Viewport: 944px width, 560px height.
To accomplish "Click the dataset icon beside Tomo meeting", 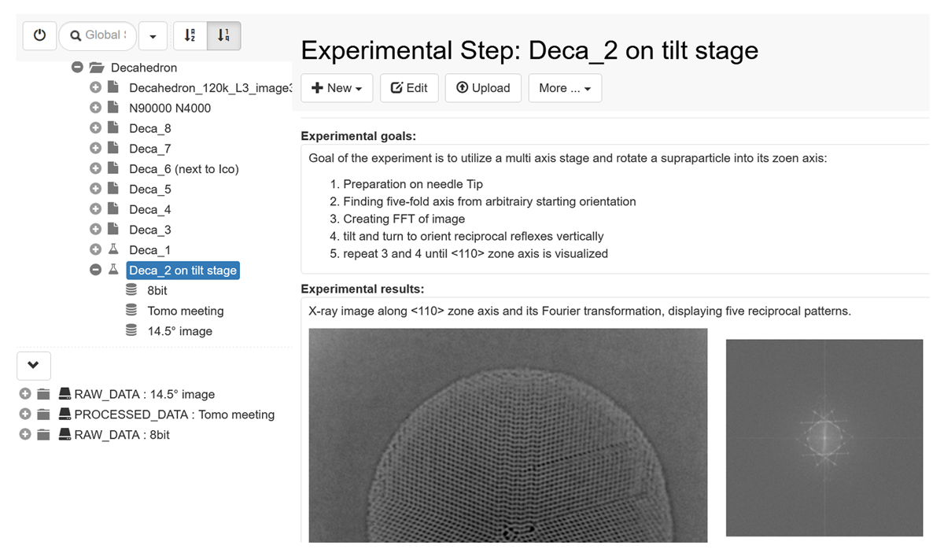I will 131,311.
